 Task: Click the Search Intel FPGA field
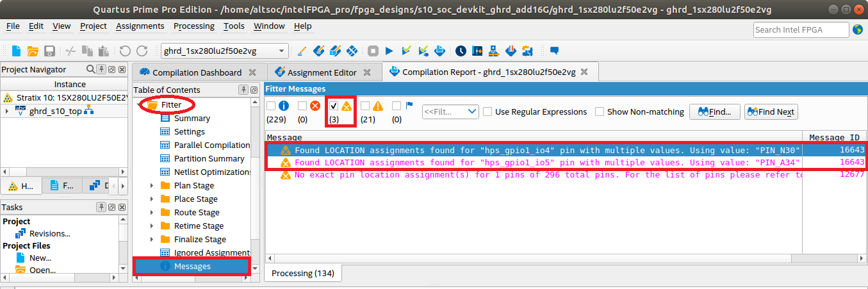click(800, 29)
